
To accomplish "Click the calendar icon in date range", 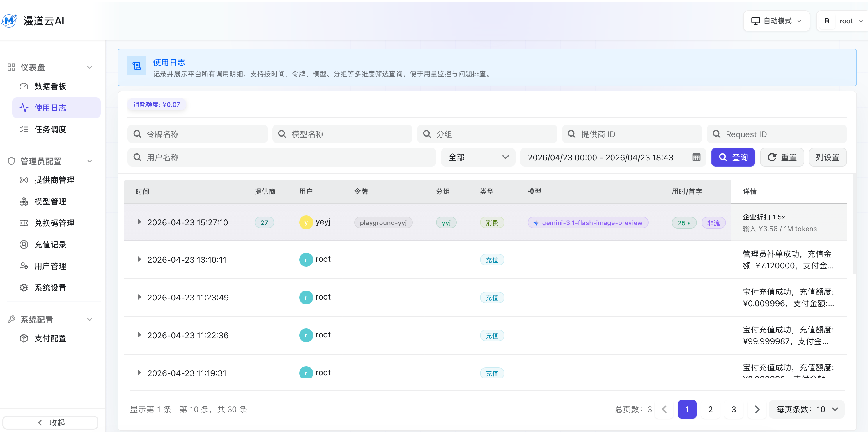I will point(697,157).
